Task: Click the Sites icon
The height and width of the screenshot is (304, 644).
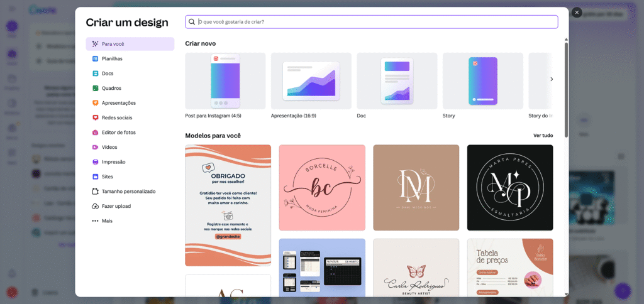Action: [95, 177]
